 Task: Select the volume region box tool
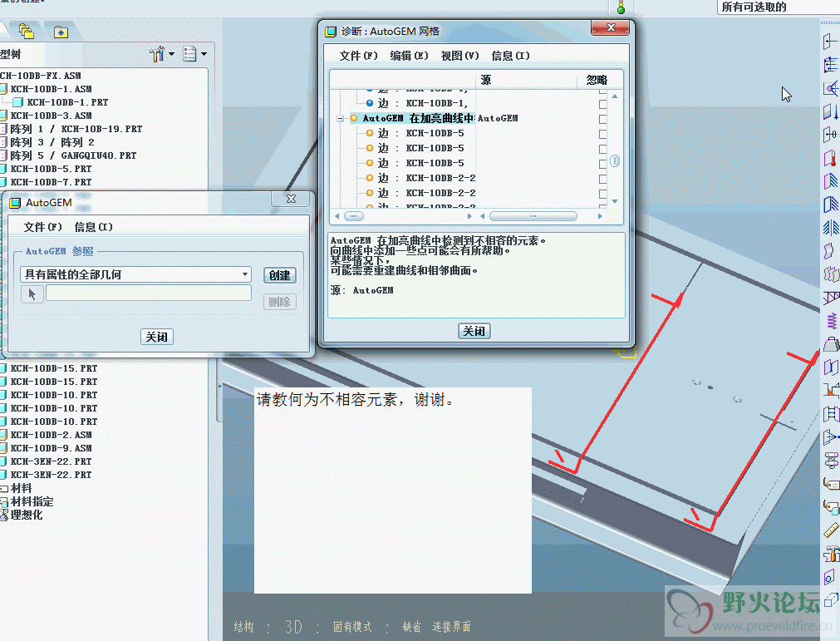(830, 600)
